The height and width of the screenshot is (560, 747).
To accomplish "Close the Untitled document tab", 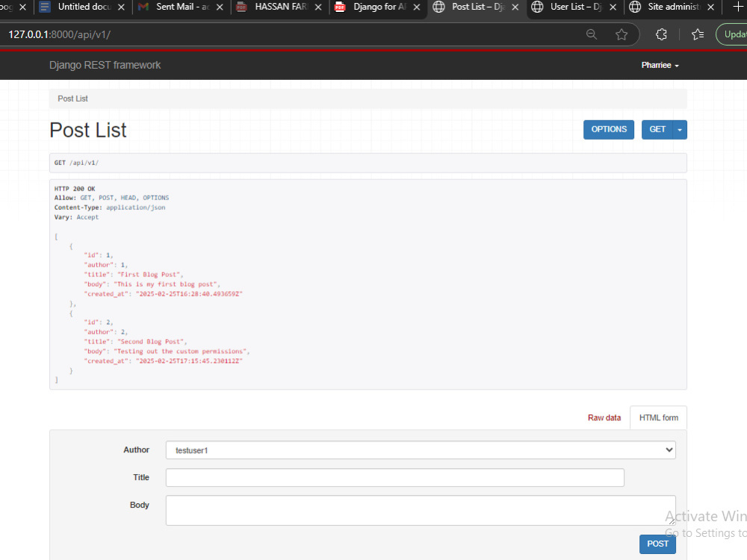I will click(121, 7).
